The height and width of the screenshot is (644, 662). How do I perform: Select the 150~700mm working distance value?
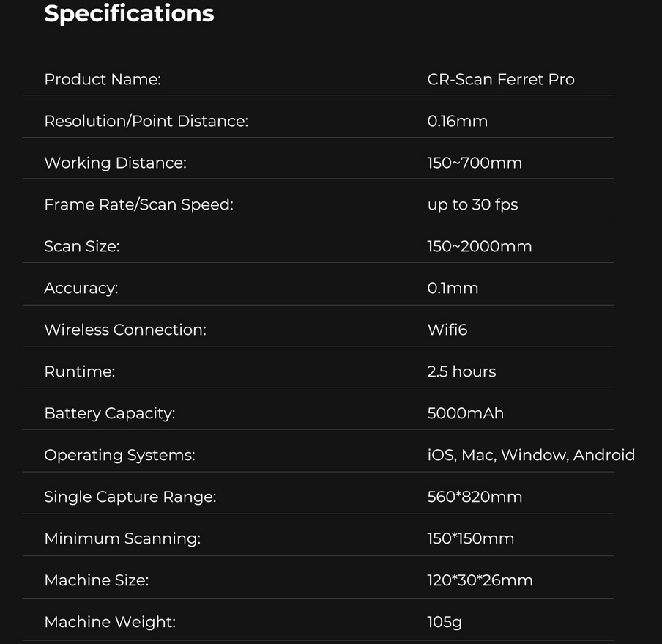pos(475,163)
